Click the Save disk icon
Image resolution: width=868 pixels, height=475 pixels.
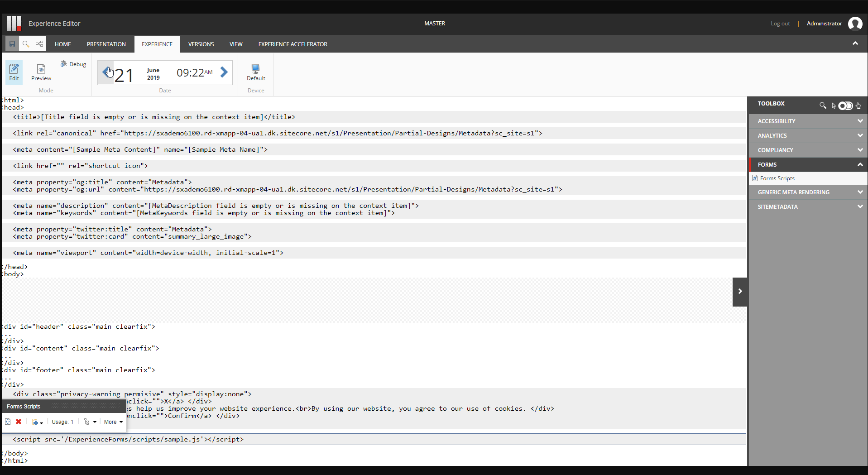[x=12, y=44]
